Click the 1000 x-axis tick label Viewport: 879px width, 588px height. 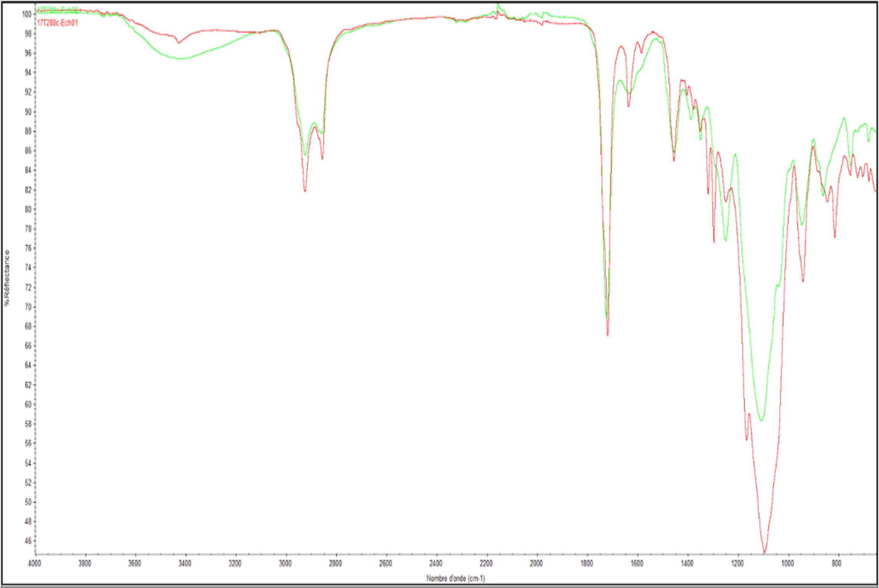[x=788, y=563]
